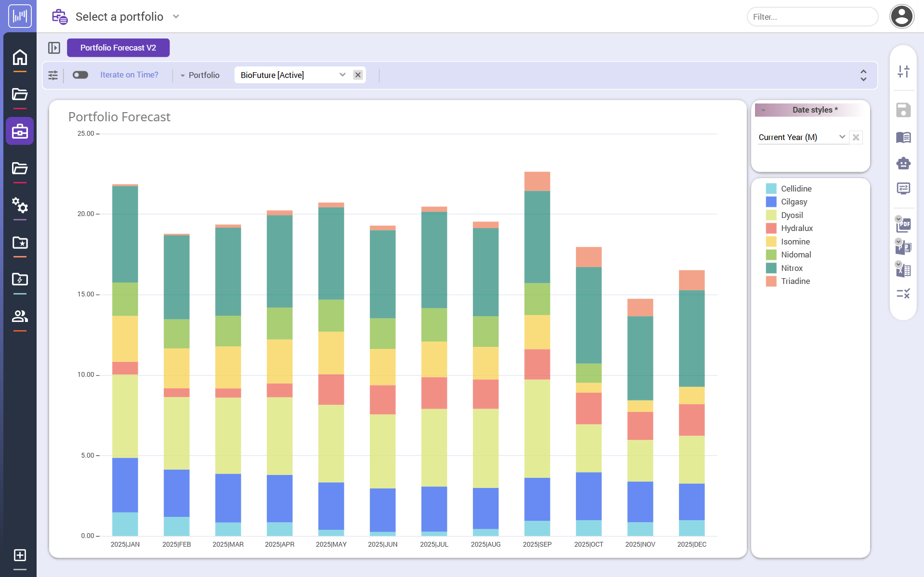The width and height of the screenshot is (924, 577).
Task: Toggle the Iterate on Time switch
Action: pyautogui.click(x=80, y=75)
